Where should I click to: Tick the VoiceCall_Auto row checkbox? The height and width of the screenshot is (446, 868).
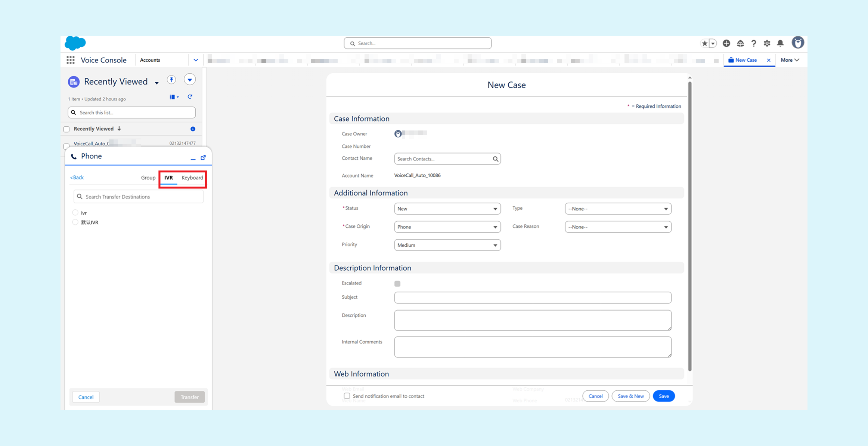pyautogui.click(x=66, y=146)
